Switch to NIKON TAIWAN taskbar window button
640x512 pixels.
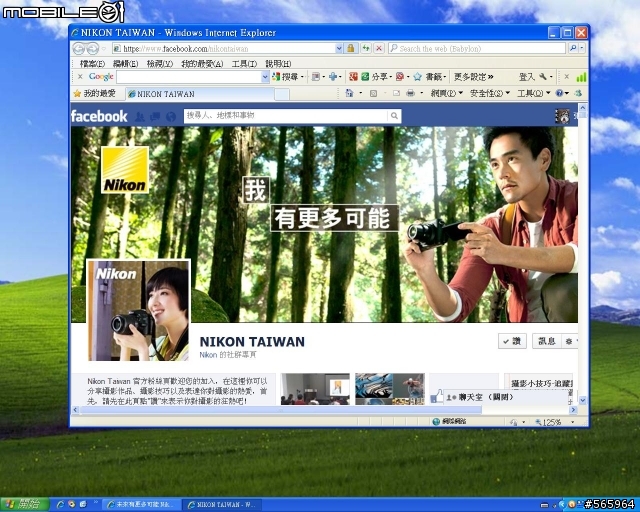[221, 505]
